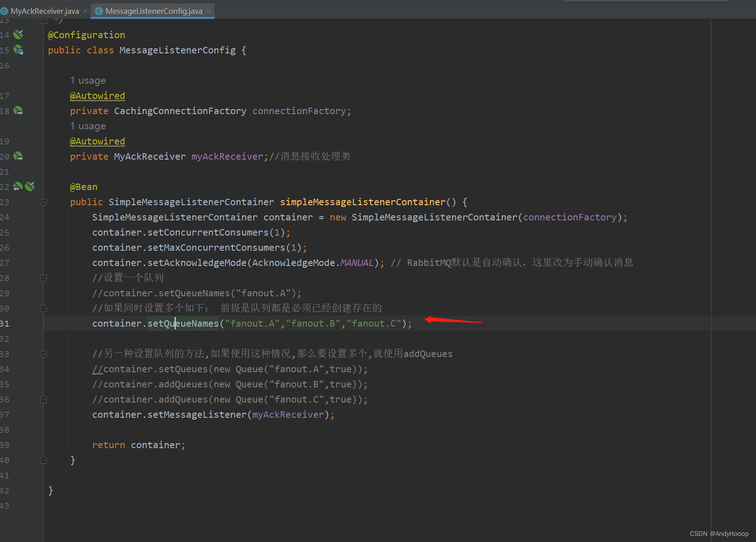Viewport: 756px width, 542px height.
Task: Click the commented setQueueNames line 29
Action: coord(197,293)
